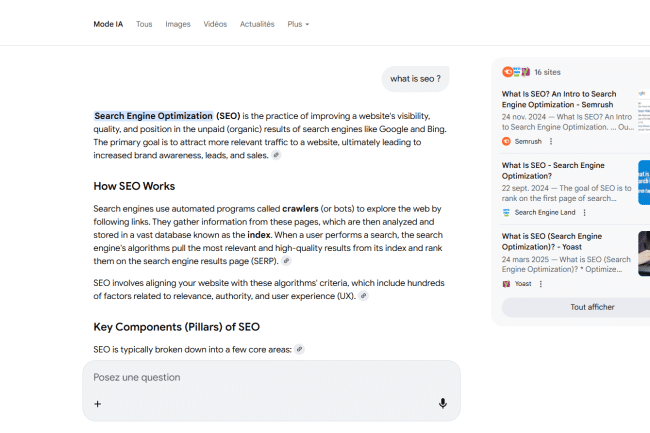Open more options for Semrush result
Viewport: 650px width, 433px height.
pos(551,141)
